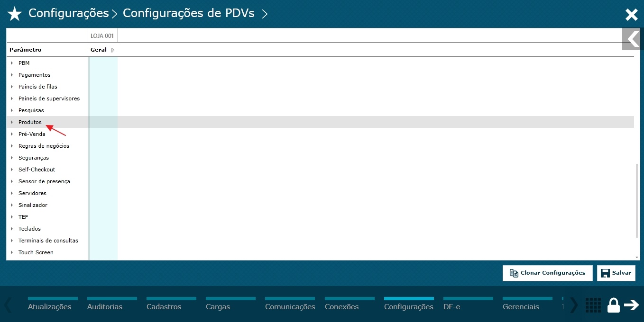The height and width of the screenshot is (322, 644).
Task: Expand the Paineis de filas group
Action: click(12, 87)
